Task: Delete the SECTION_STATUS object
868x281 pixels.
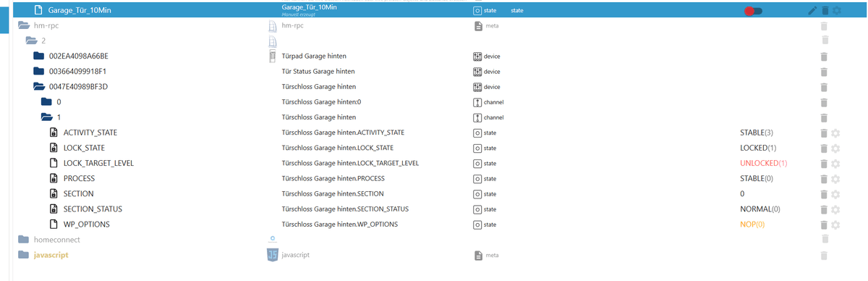Action: [823, 209]
